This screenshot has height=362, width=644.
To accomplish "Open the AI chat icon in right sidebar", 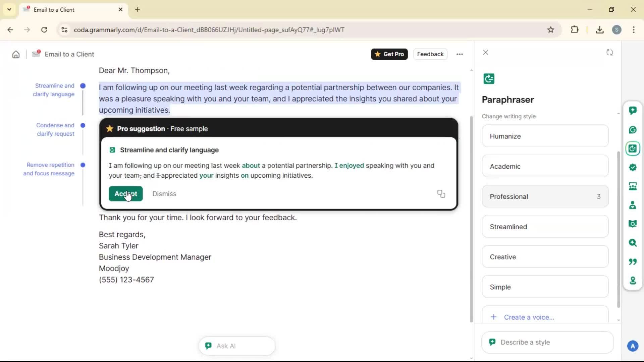I will [633, 111].
